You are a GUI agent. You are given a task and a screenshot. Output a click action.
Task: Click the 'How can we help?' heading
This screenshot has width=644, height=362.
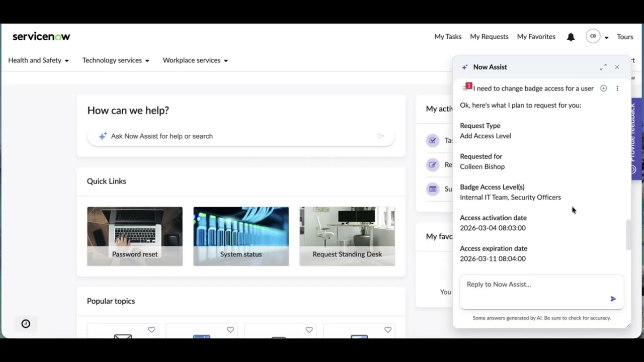click(128, 110)
